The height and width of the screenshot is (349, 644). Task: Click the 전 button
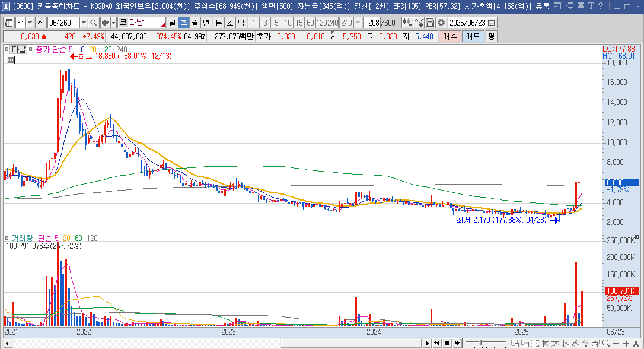coord(40,23)
